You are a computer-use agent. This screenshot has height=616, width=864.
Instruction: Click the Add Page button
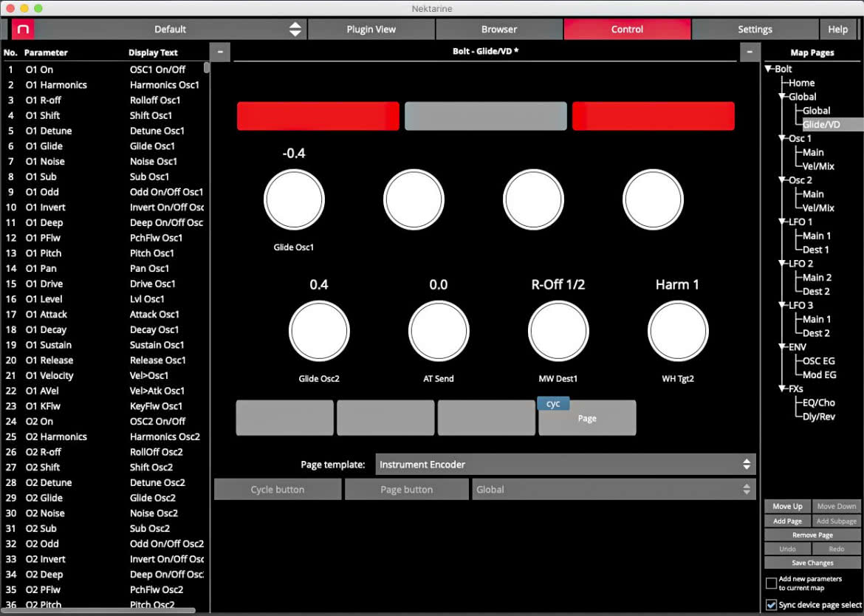(x=787, y=521)
